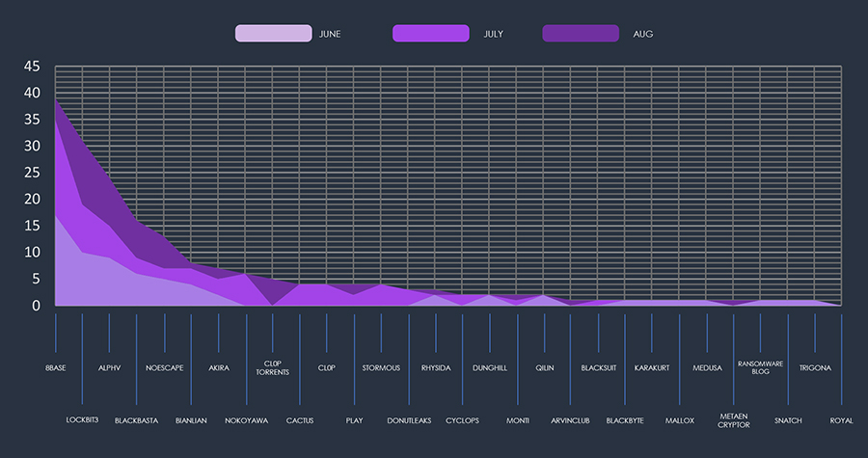Click the 35 y-axis value

point(32,120)
